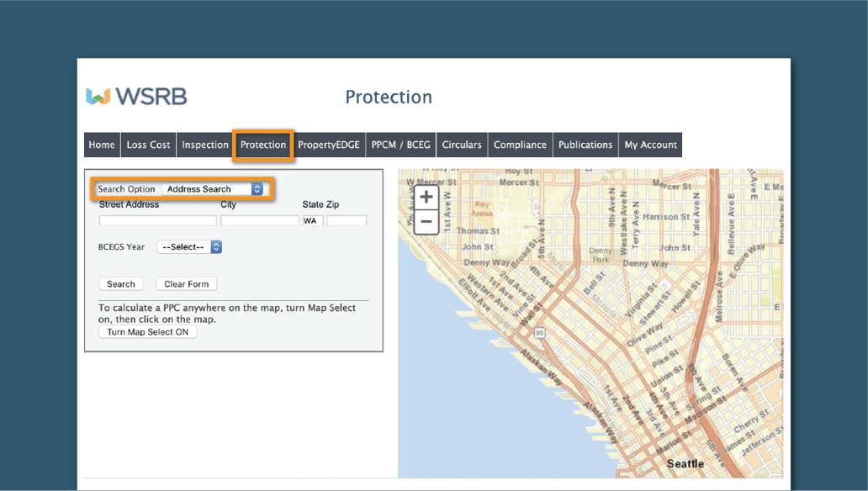Select the Protection tab

(262, 144)
